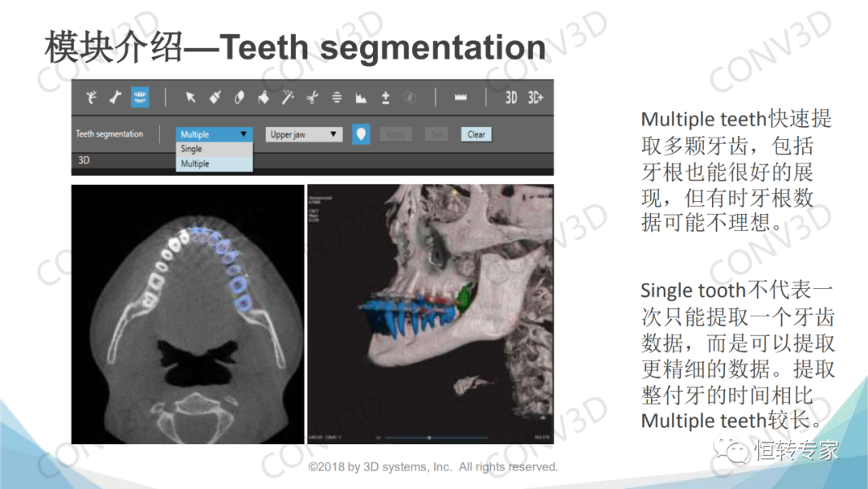Click the "Teeth segmentation" slide title

[x=383, y=47]
